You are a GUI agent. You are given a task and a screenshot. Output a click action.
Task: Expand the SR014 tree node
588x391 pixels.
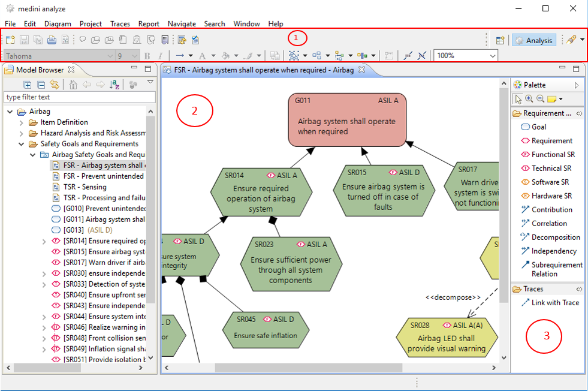point(44,241)
